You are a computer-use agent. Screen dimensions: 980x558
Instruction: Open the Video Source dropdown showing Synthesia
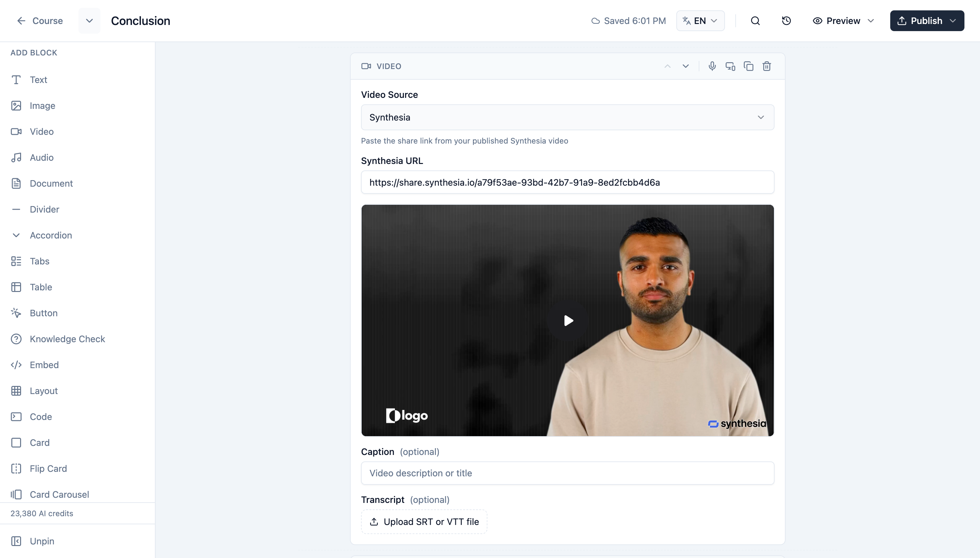[567, 117]
